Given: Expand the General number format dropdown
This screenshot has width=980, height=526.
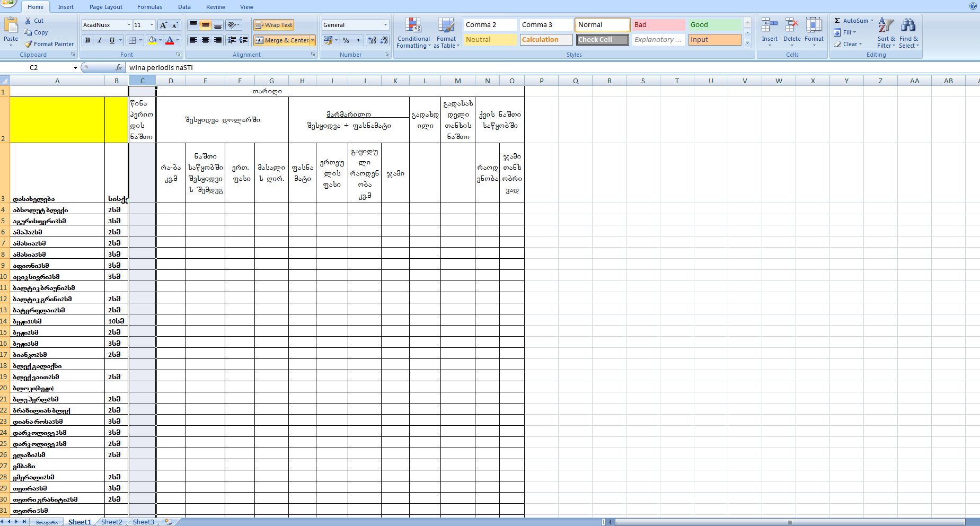Looking at the screenshot, I should [385, 25].
